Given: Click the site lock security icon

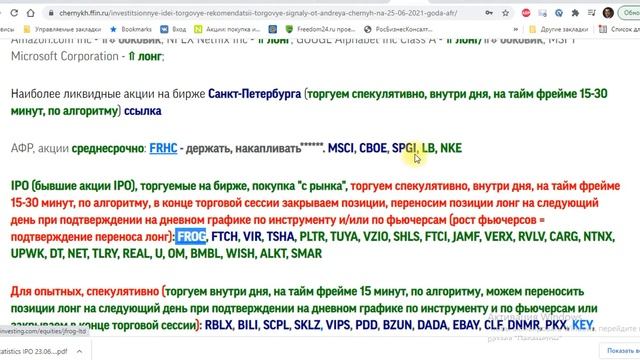Looking at the screenshot, I should pyautogui.click(x=51, y=13).
